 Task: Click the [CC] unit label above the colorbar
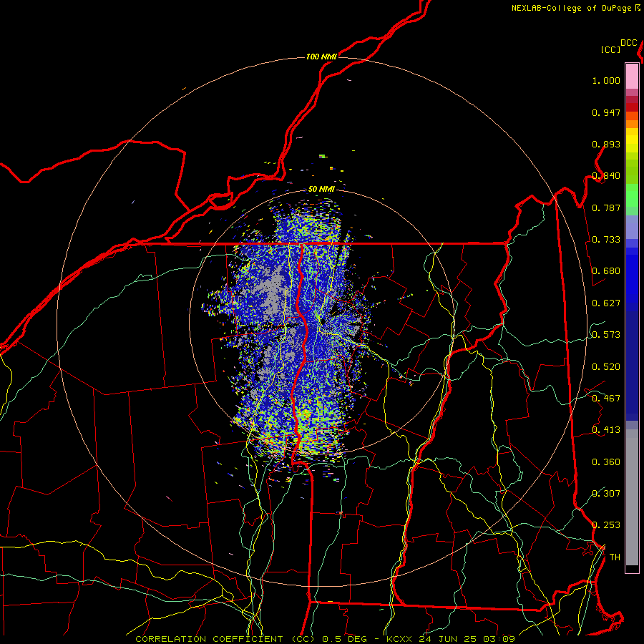(x=610, y=49)
